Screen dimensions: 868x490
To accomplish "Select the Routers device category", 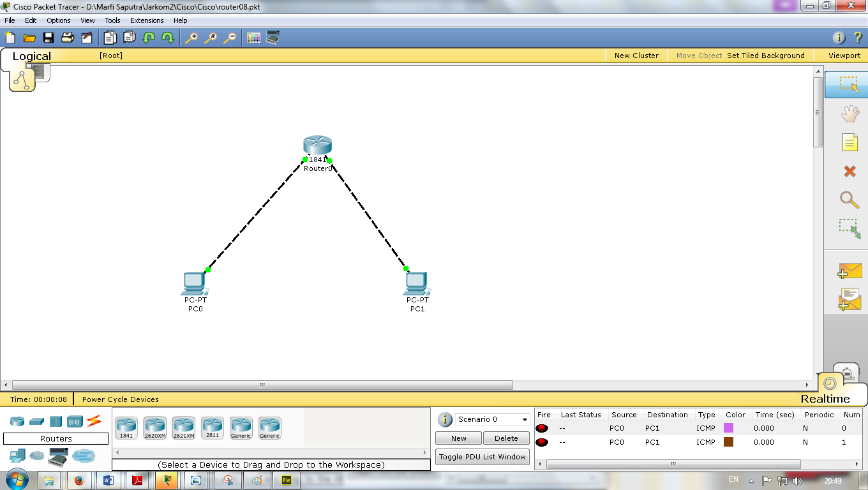I will (17, 421).
